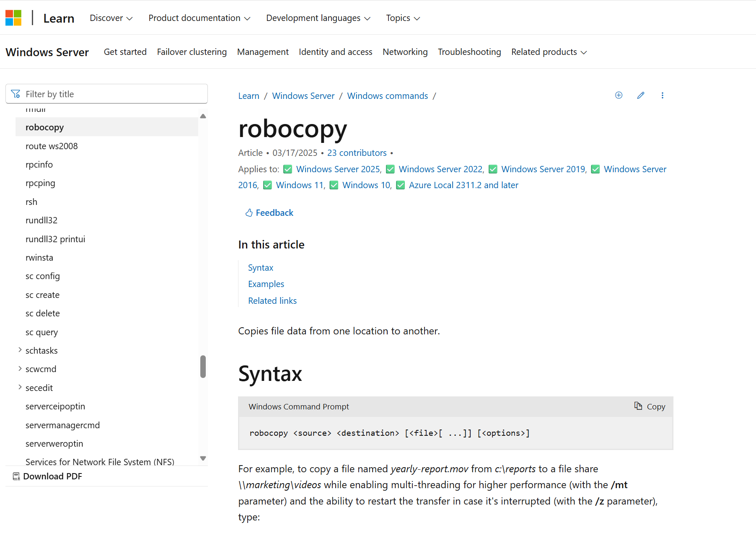Expand the secedit tree node
756x533 pixels.
[x=20, y=387]
